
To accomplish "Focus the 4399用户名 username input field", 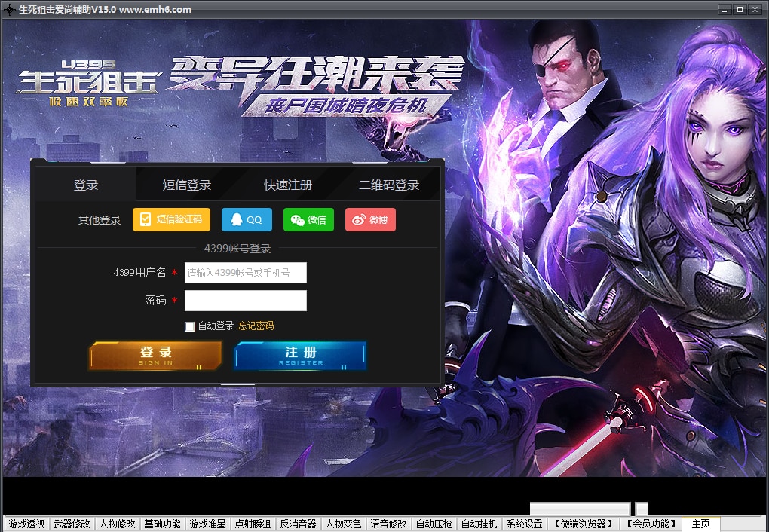I will click(246, 273).
